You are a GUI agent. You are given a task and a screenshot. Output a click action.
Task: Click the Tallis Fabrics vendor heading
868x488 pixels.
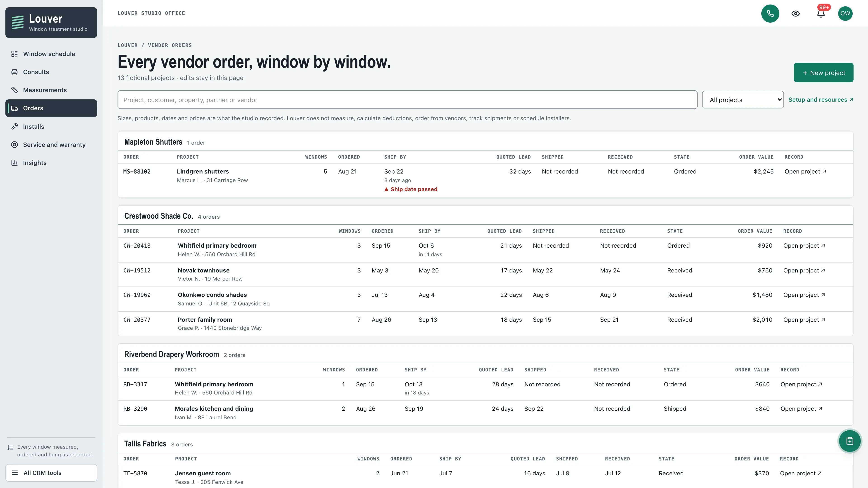pyautogui.click(x=145, y=443)
